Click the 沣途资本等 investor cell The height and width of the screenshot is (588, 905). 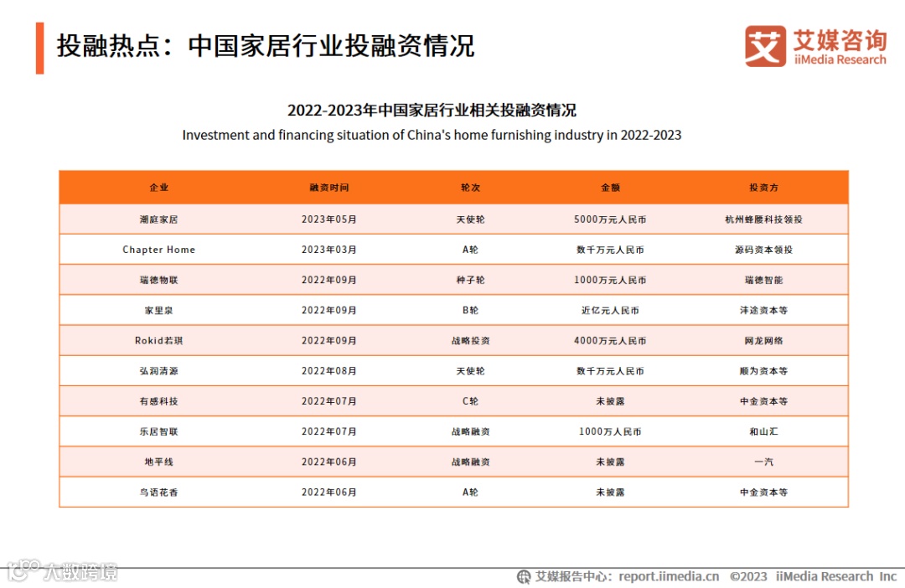pos(763,311)
